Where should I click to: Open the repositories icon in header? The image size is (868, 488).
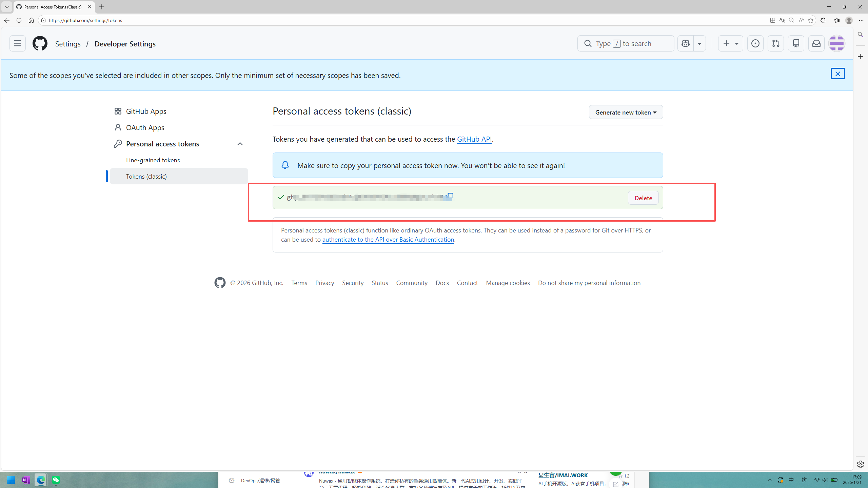pyautogui.click(x=796, y=43)
